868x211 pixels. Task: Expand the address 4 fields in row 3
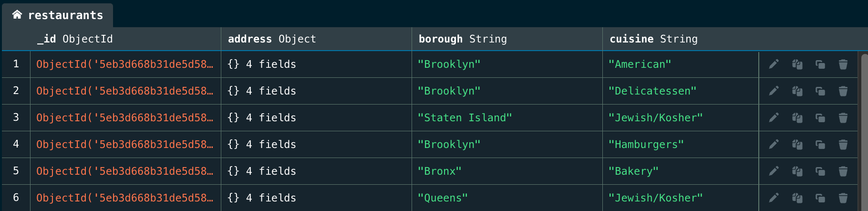[x=262, y=117]
